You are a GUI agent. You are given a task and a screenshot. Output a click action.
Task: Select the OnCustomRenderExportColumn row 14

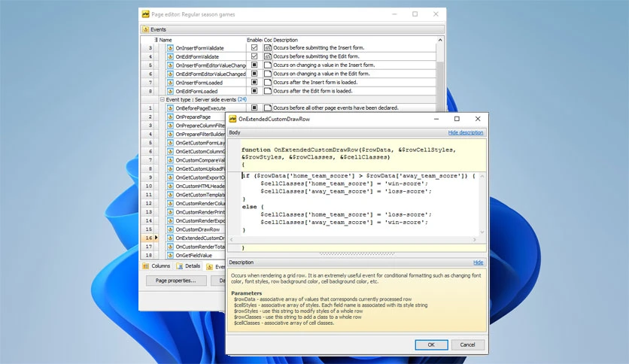183,220
